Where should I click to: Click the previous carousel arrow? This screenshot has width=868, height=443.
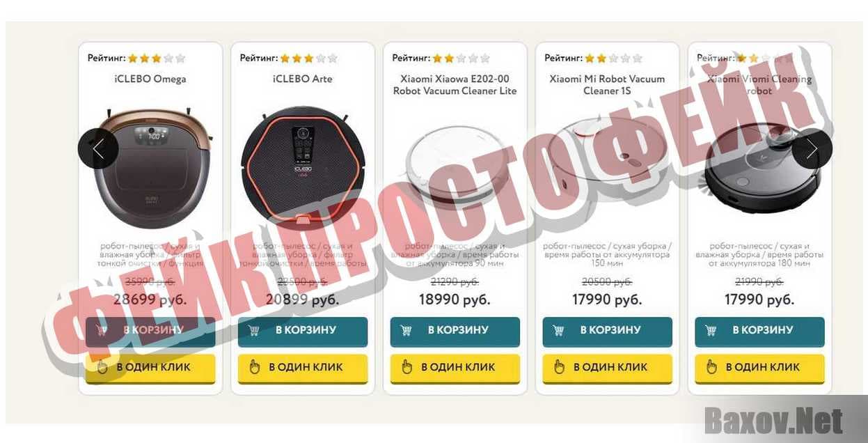pyautogui.click(x=98, y=148)
